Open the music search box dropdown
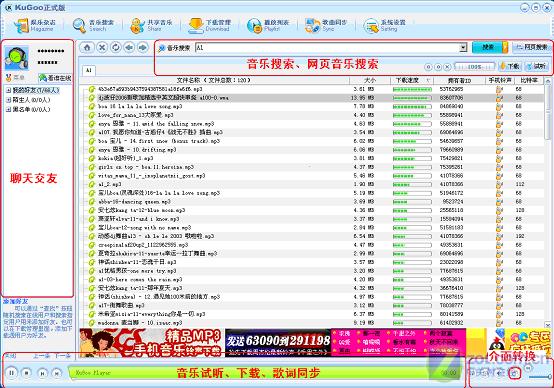 click(463, 47)
